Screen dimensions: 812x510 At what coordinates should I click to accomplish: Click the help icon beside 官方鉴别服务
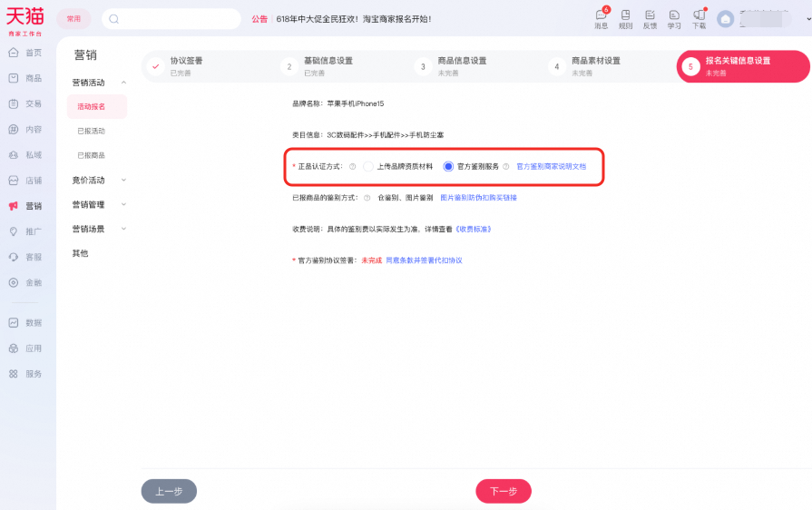[506, 167]
